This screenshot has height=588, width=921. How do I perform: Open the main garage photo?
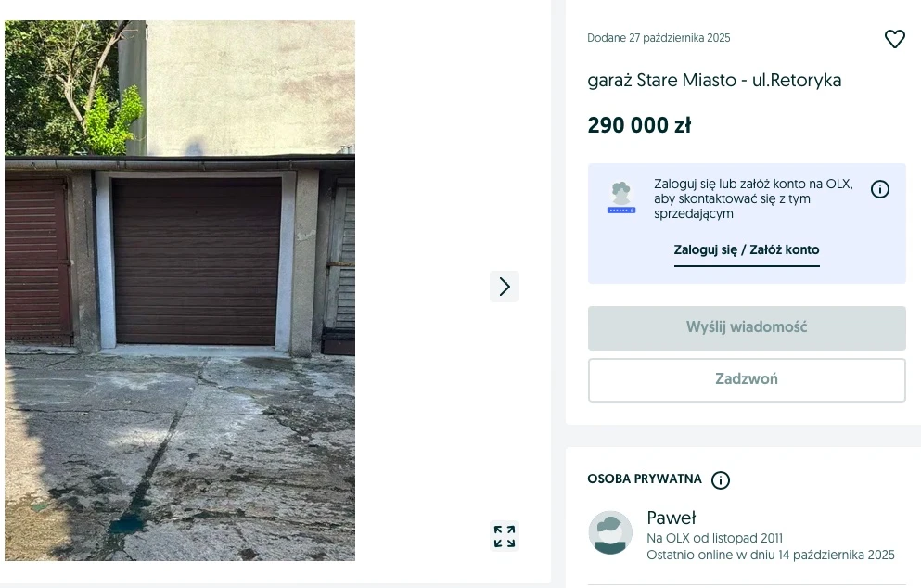(x=180, y=291)
